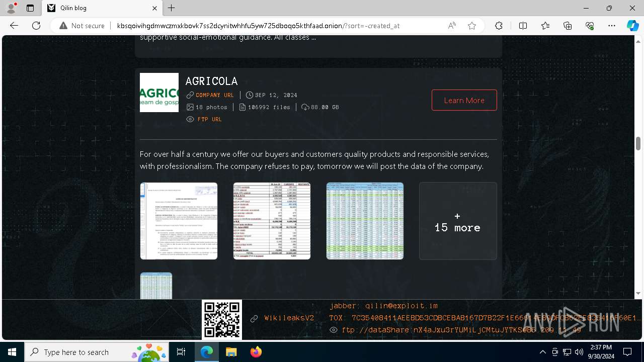Close the Qilin blog tab

[154, 8]
